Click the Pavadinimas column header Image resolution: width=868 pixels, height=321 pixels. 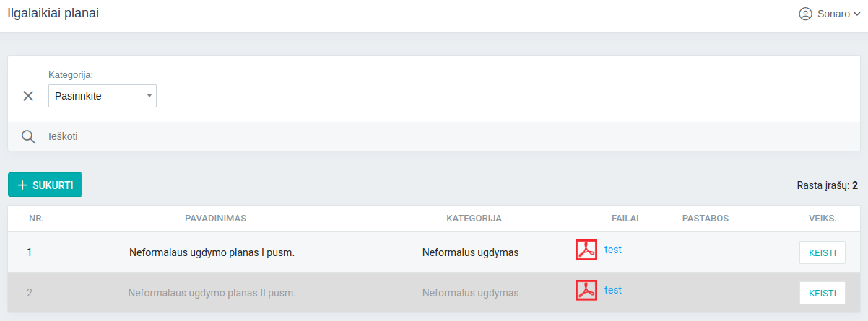[216, 219]
